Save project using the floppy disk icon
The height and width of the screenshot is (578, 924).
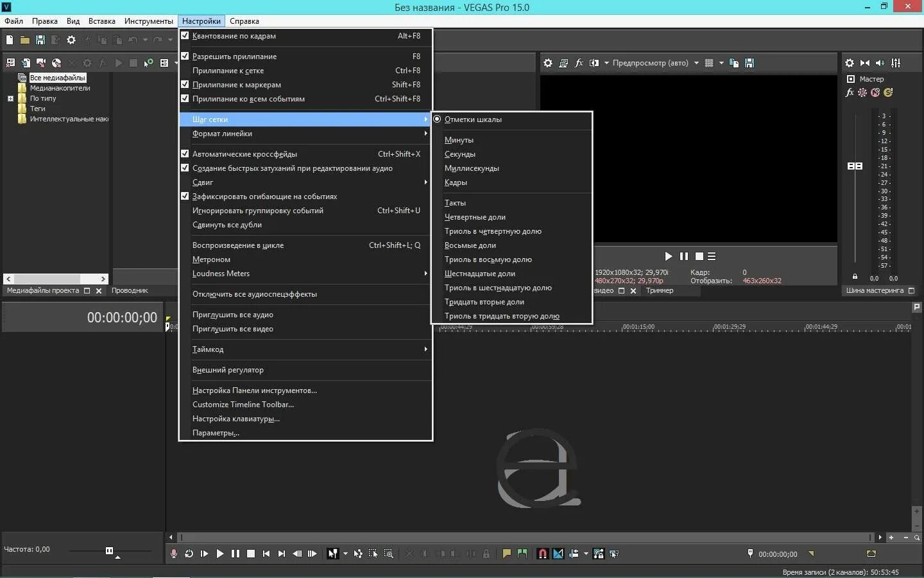(x=40, y=40)
